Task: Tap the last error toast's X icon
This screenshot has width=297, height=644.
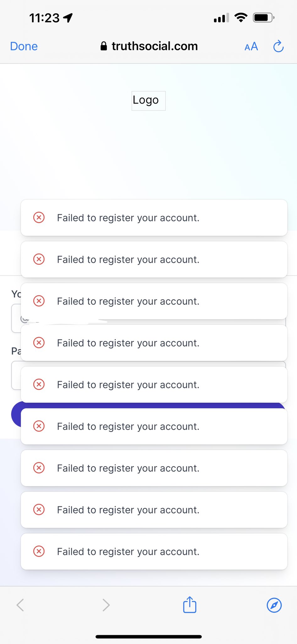Action: (39, 551)
